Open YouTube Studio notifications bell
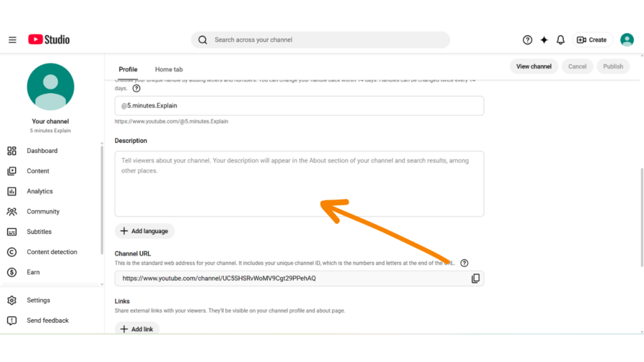644x362 pixels. point(560,39)
